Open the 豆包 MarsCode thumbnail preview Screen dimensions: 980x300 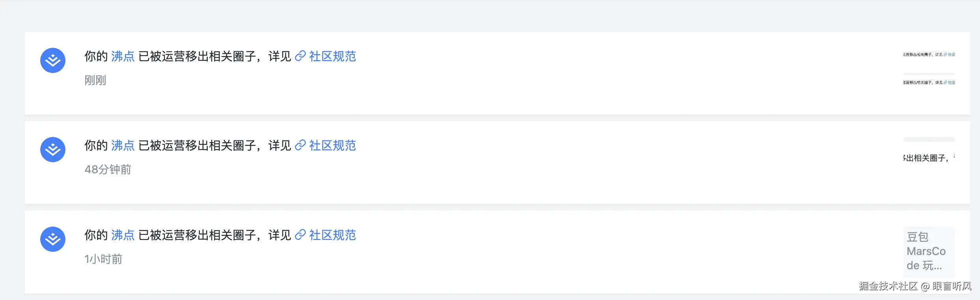929,251
